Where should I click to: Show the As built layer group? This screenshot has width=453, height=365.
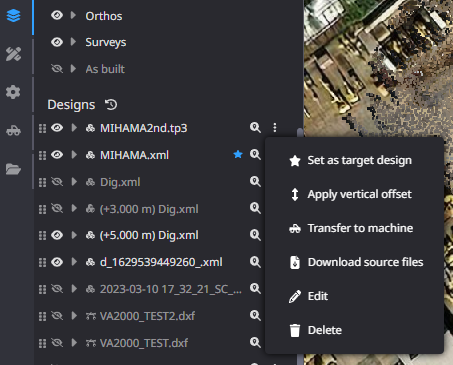(57, 69)
